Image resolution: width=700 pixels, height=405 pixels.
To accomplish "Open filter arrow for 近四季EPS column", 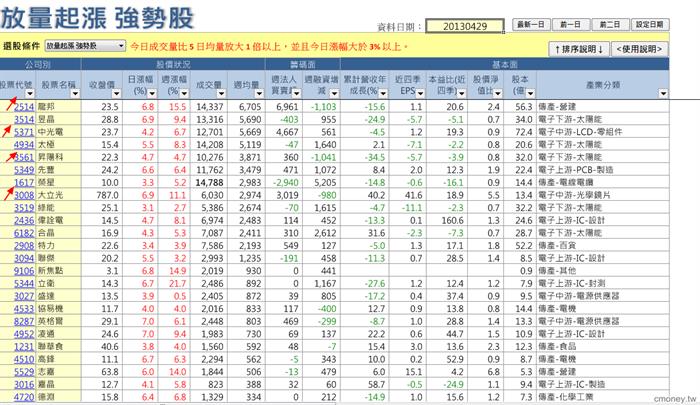I will 420,93.
